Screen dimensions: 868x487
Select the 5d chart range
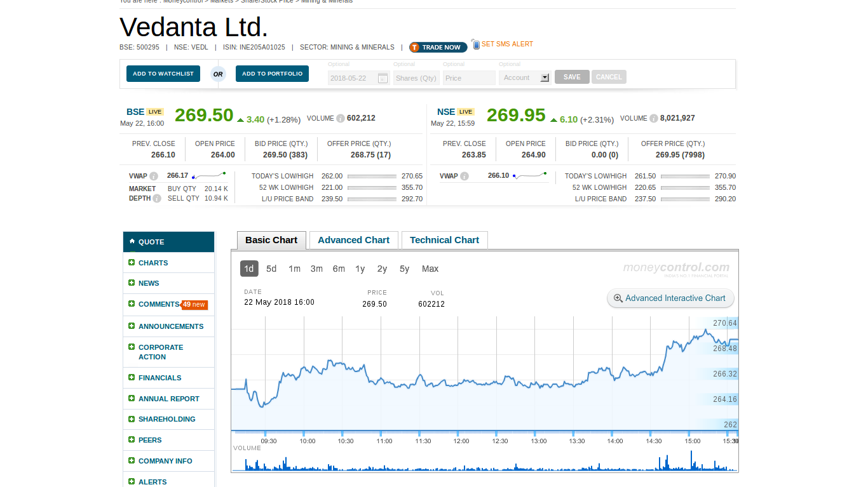271,269
